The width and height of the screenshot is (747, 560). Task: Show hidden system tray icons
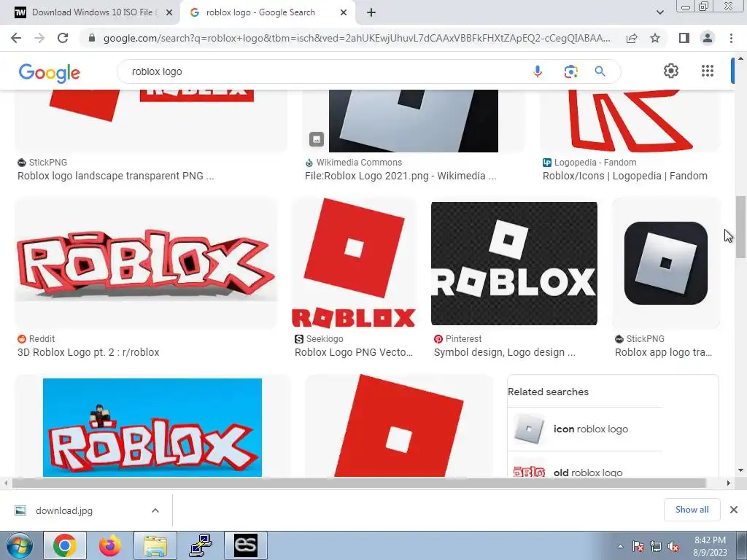620,546
